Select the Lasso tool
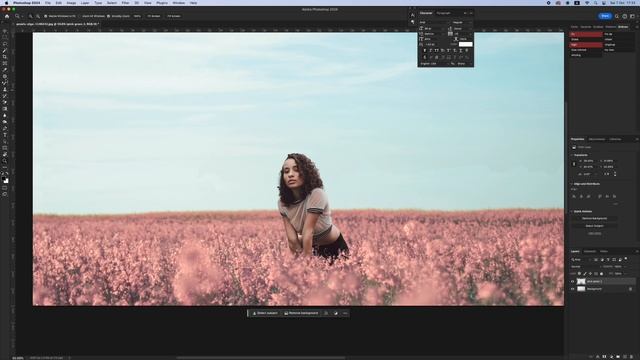The width and height of the screenshot is (640, 360). 5,44
